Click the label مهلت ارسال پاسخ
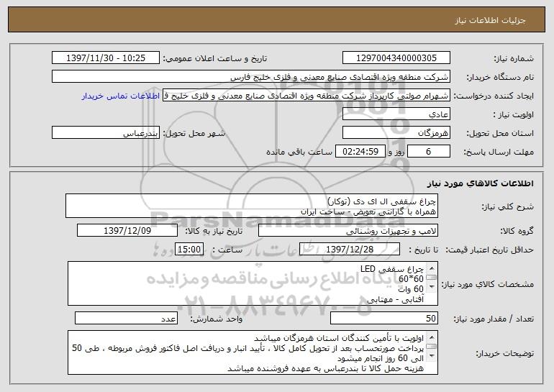 499,152
